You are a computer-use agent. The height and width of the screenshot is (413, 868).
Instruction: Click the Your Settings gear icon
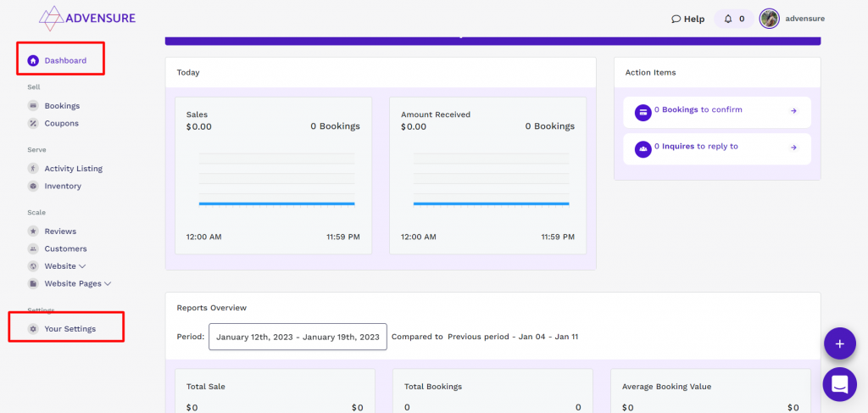click(x=33, y=329)
